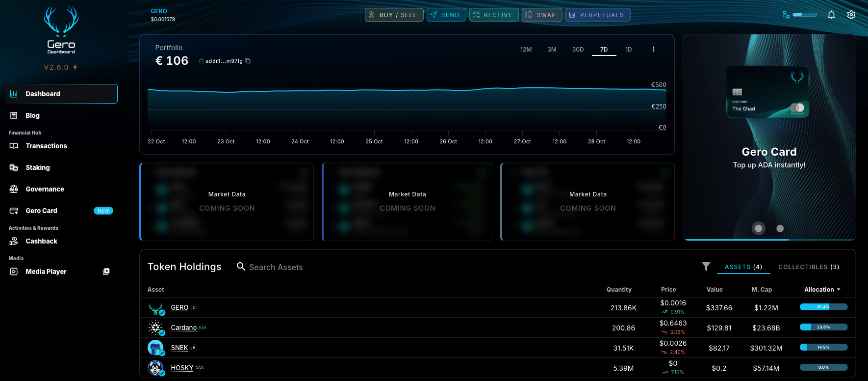Screen dimensions: 868x381
Task: Click GERO's $337.66 value cell
Action: point(719,308)
